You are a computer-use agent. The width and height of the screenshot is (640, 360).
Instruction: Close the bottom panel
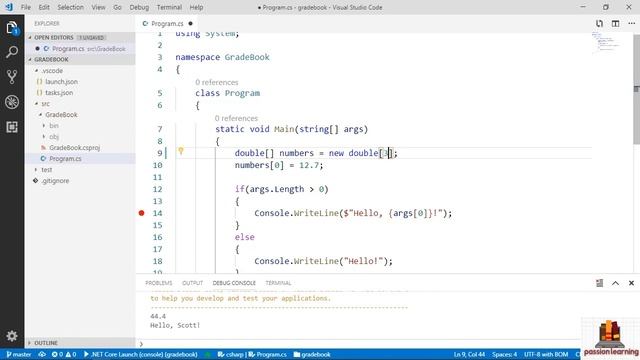click(631, 283)
